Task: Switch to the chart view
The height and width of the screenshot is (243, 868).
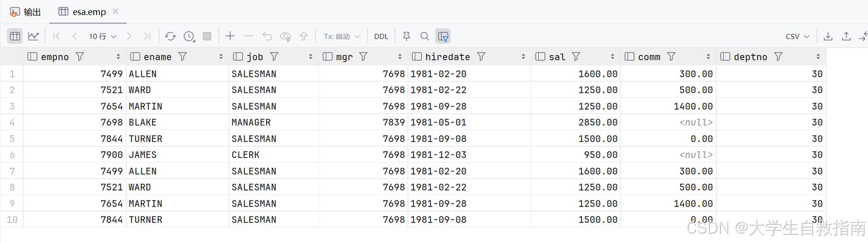Action: (33, 36)
